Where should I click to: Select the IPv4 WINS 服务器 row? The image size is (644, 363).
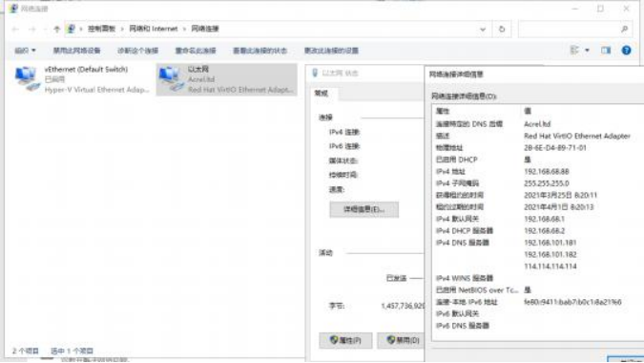(538, 278)
